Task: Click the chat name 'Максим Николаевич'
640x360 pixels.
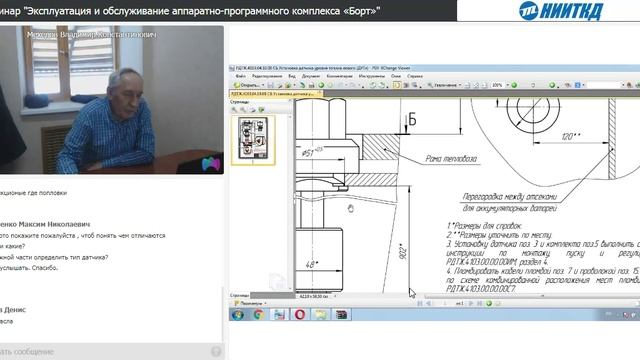Action: [x=54, y=224]
